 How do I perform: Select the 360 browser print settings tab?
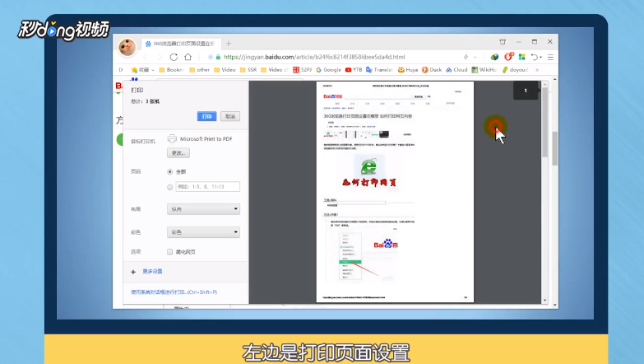click(x=182, y=43)
